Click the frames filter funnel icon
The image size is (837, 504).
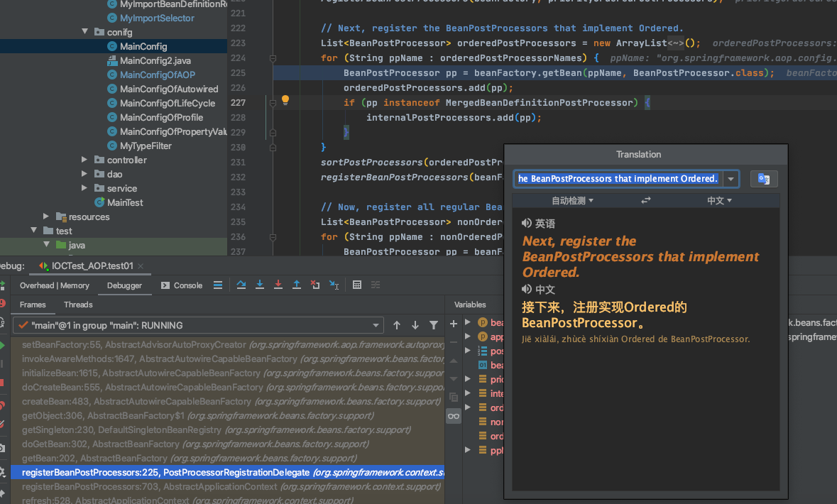pyautogui.click(x=434, y=325)
